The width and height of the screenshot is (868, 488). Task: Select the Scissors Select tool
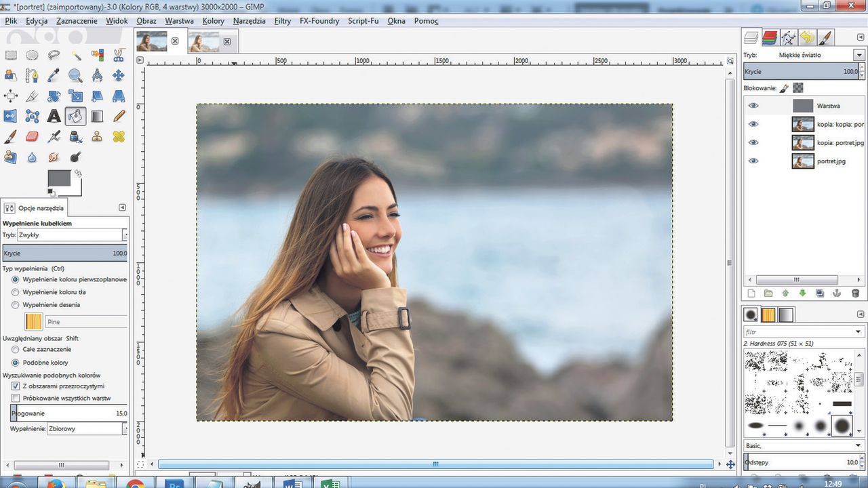pos(119,56)
